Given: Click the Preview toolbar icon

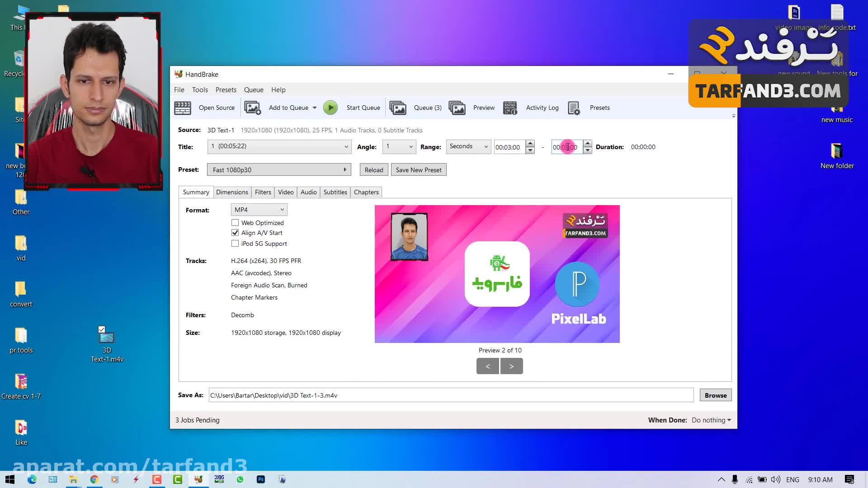Looking at the screenshot, I should pyautogui.click(x=457, y=108).
